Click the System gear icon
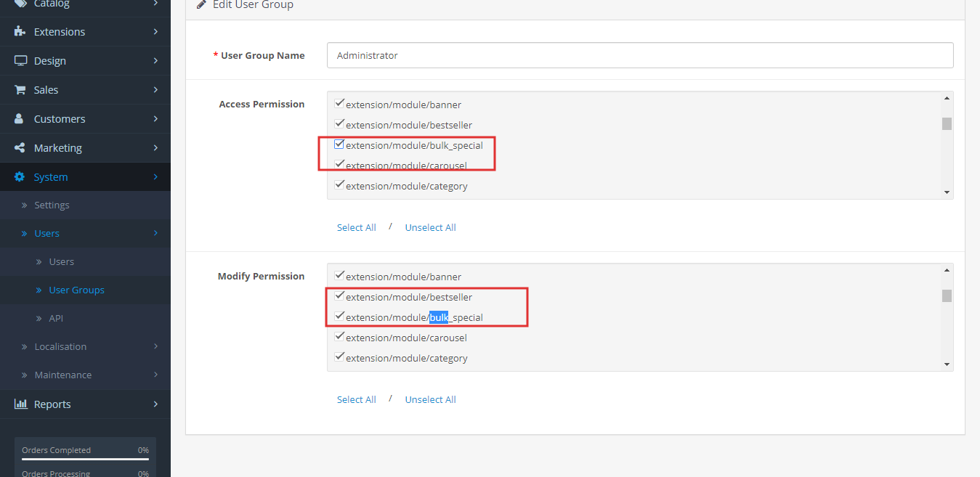This screenshot has width=980, height=477. coord(20,177)
